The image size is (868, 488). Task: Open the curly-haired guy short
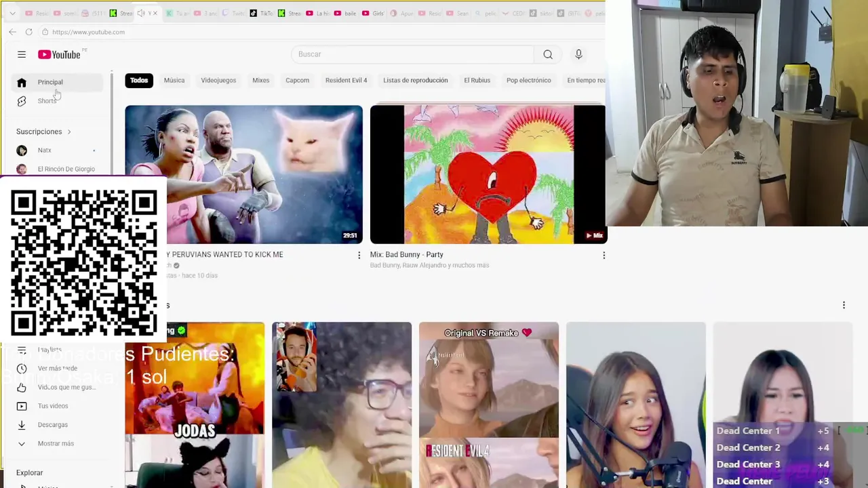342,405
